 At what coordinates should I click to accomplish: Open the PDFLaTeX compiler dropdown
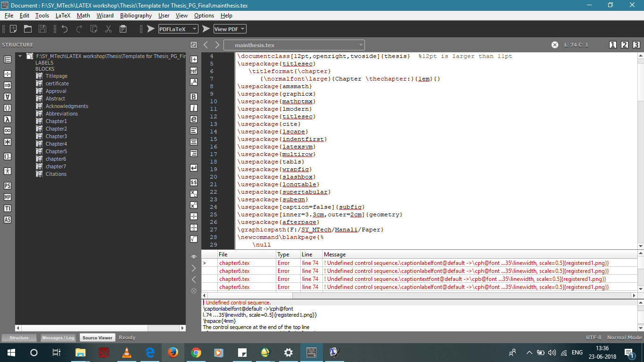click(x=193, y=29)
